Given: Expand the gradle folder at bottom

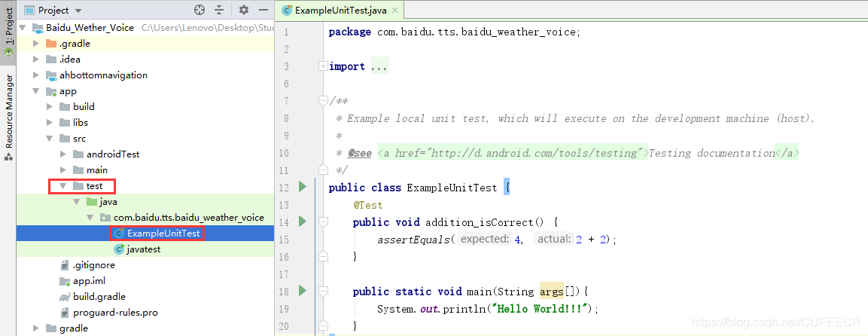Looking at the screenshot, I should (x=36, y=328).
